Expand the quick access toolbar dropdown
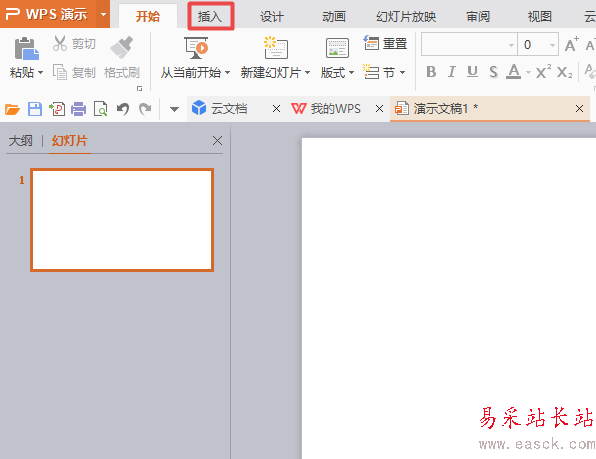Image resolution: width=596 pixels, height=459 pixels. point(174,109)
